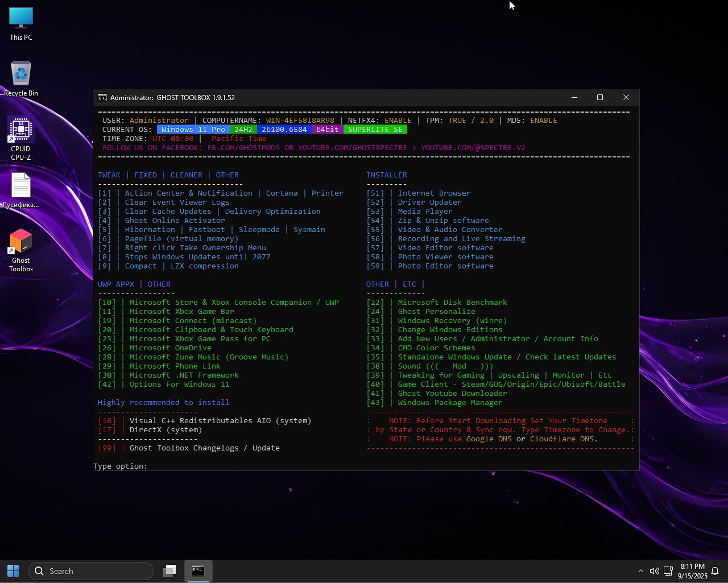The width and height of the screenshot is (728, 583).
Task: Open CPU-Z from the desktop
Action: point(20,137)
